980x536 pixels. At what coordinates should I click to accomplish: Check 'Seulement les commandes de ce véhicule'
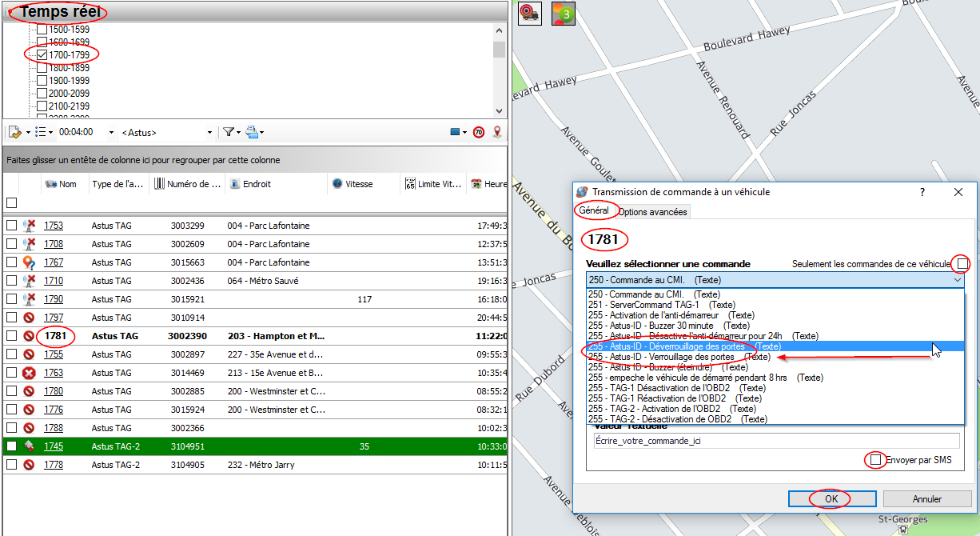(962, 264)
